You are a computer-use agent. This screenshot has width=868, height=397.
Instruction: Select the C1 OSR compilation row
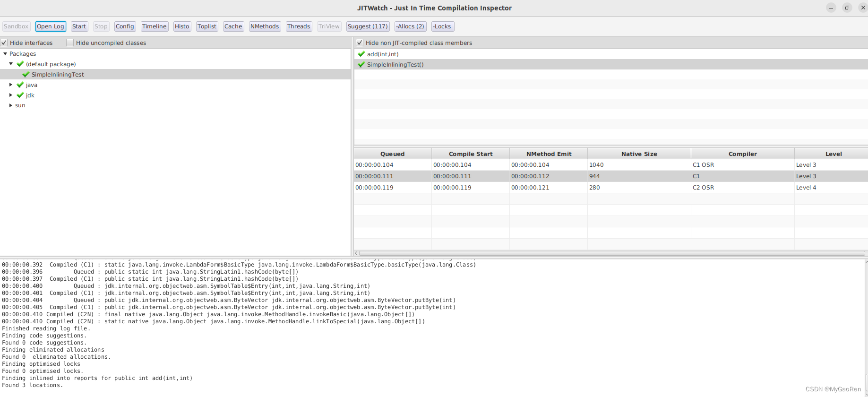click(x=611, y=165)
